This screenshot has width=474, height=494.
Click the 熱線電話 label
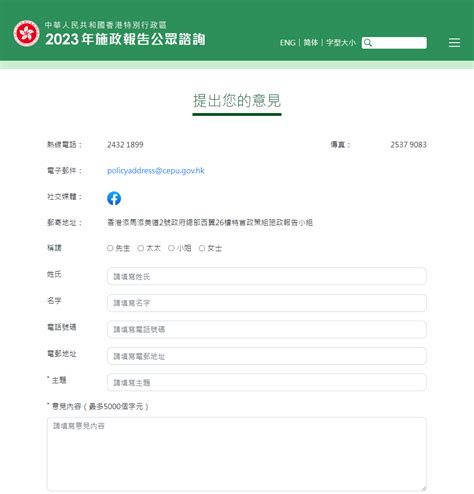(x=64, y=145)
